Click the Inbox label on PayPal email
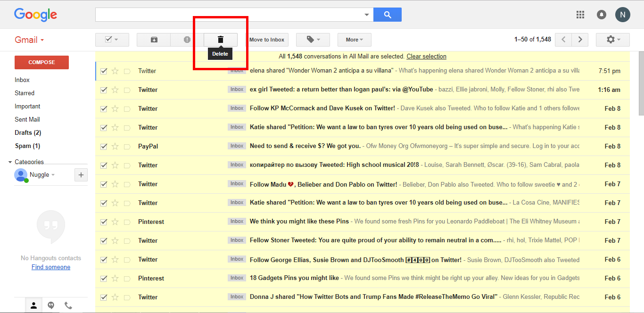Screen dimensions: 644x313 pos(237,146)
